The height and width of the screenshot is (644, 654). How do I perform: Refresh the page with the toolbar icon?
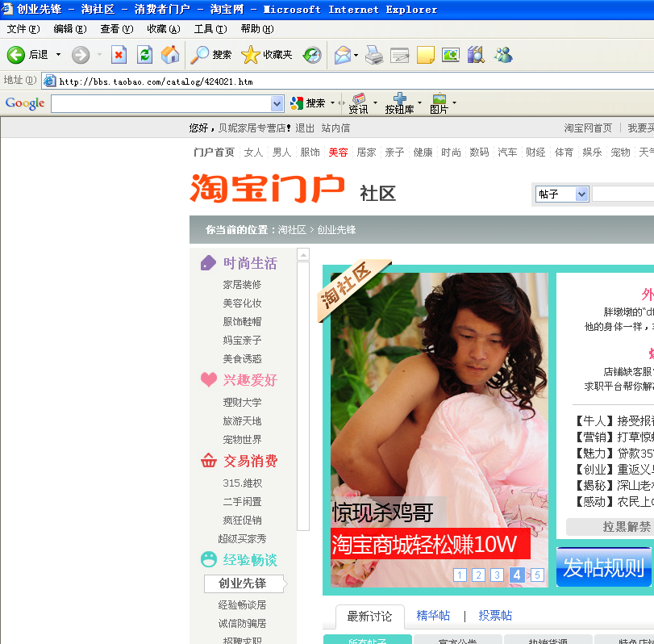144,55
